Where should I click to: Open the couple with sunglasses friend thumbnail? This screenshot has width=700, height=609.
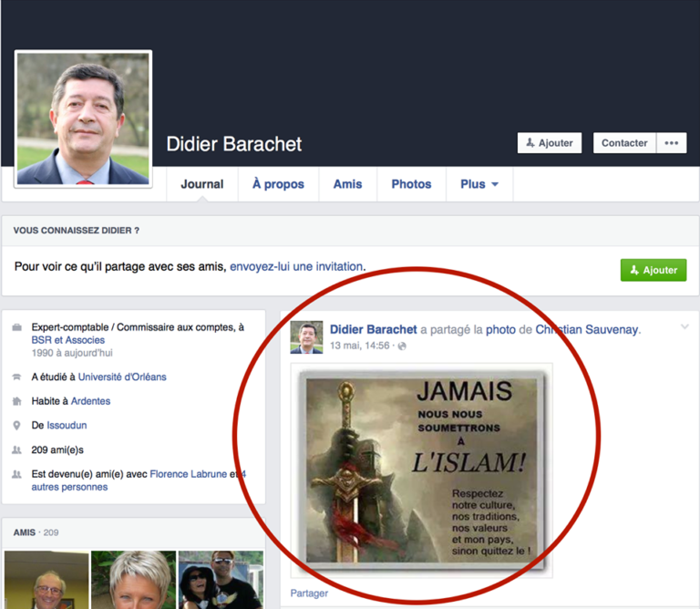221,580
